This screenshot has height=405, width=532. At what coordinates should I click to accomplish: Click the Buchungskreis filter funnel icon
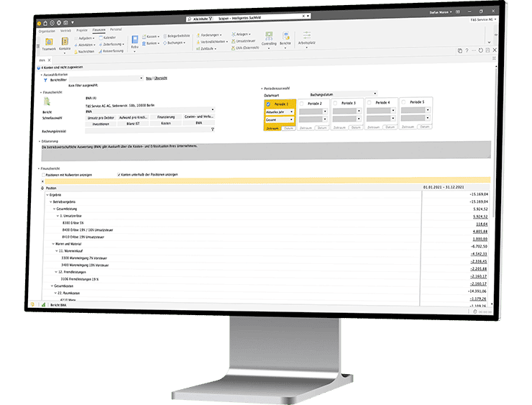click(x=213, y=129)
